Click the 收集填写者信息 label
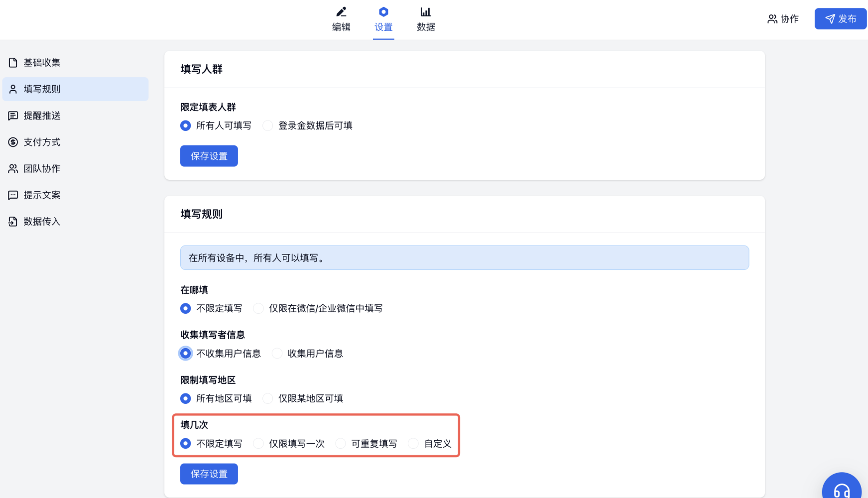The image size is (868, 498). point(213,335)
